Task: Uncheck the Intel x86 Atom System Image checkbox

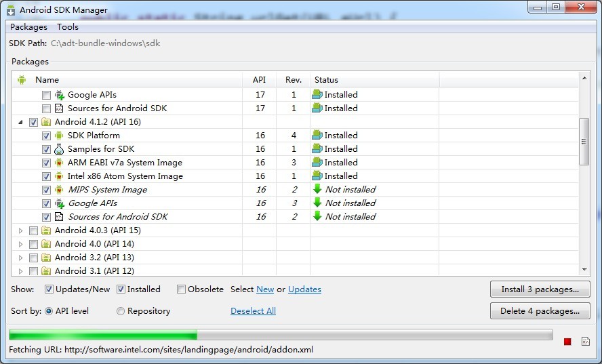Action: click(x=46, y=177)
